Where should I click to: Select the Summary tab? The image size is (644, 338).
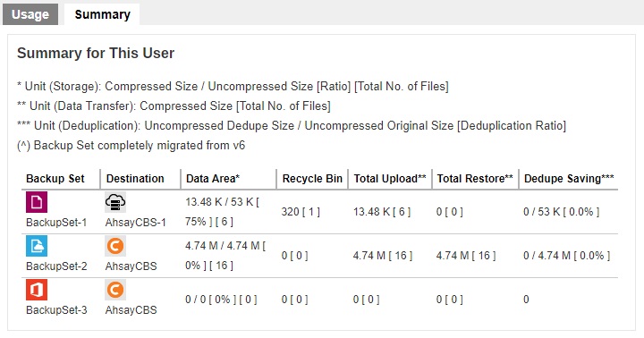102,14
